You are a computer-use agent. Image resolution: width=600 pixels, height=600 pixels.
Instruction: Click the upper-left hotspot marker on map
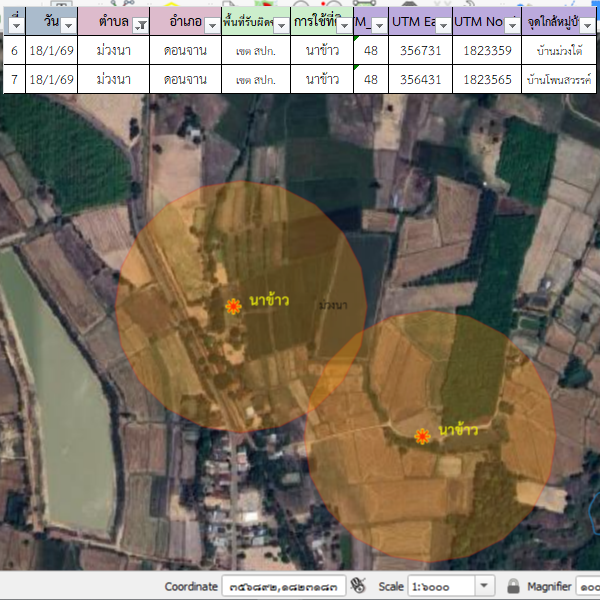233,306
